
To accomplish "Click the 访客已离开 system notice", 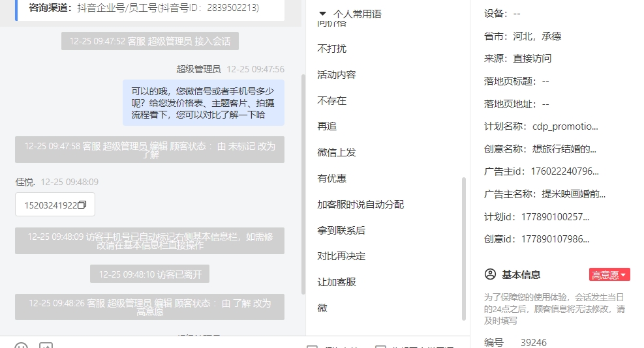I will click(150, 274).
